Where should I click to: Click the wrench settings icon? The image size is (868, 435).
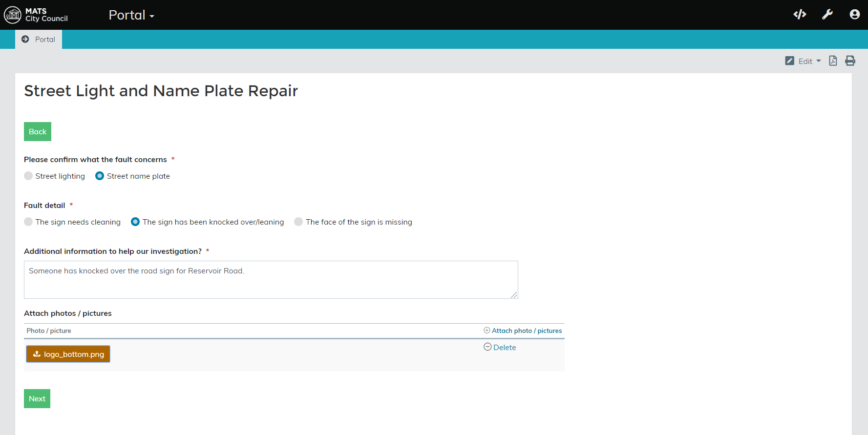pyautogui.click(x=827, y=15)
